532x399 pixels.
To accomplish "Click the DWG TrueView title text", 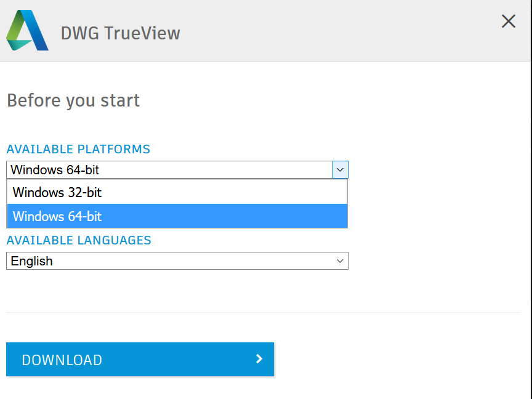I will [120, 33].
